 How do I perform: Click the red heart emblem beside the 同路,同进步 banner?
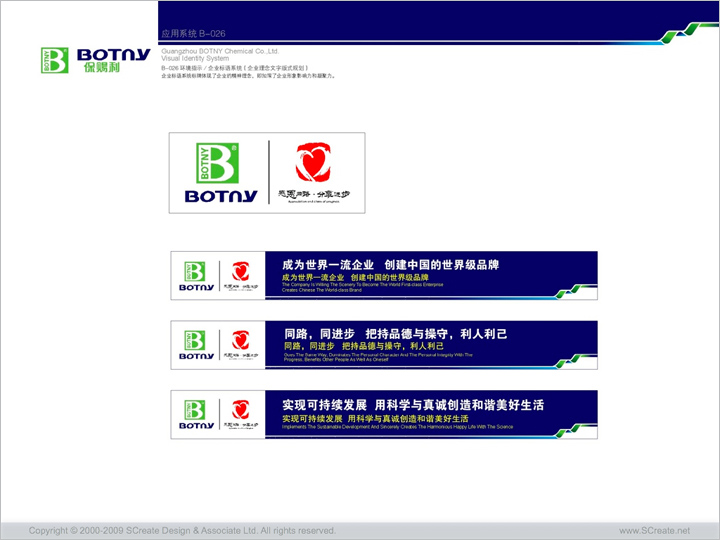tap(241, 340)
